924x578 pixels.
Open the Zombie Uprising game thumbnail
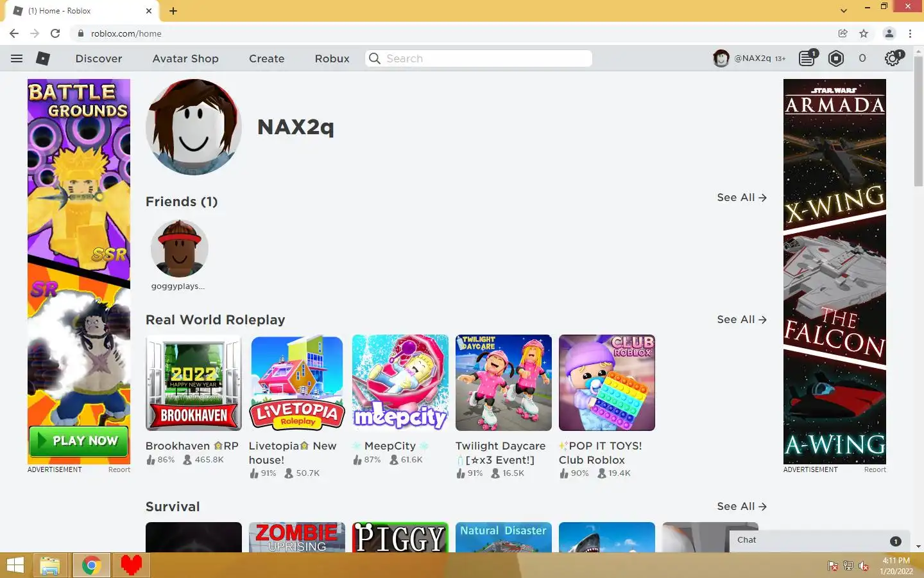click(x=297, y=537)
